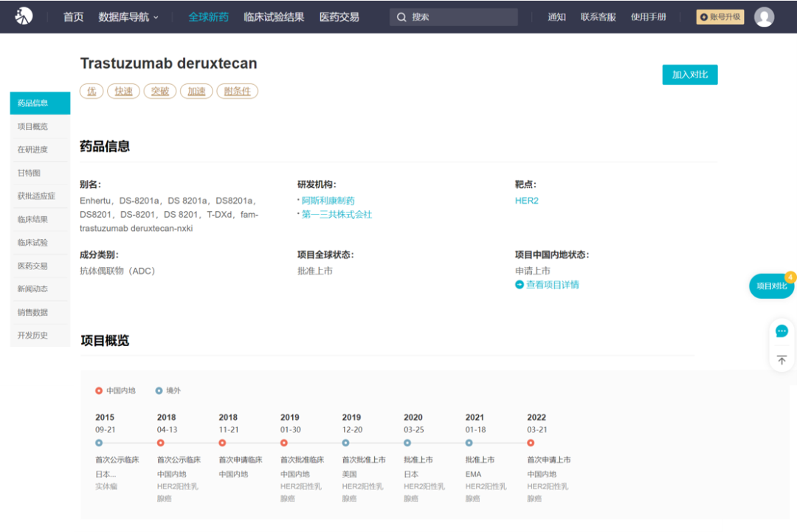Open 临床试验结果 in the top navigation
The width and height of the screenshot is (797, 532).
(274, 17)
